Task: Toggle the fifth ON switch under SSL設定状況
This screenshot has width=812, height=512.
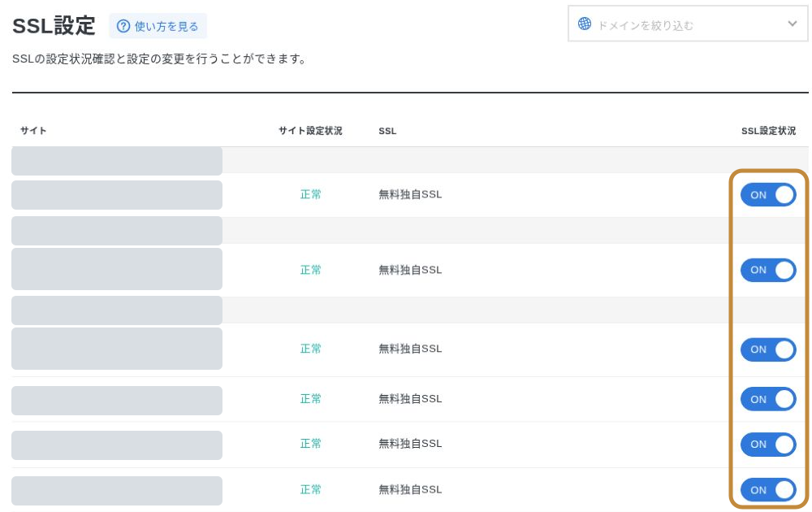Action: coord(768,444)
